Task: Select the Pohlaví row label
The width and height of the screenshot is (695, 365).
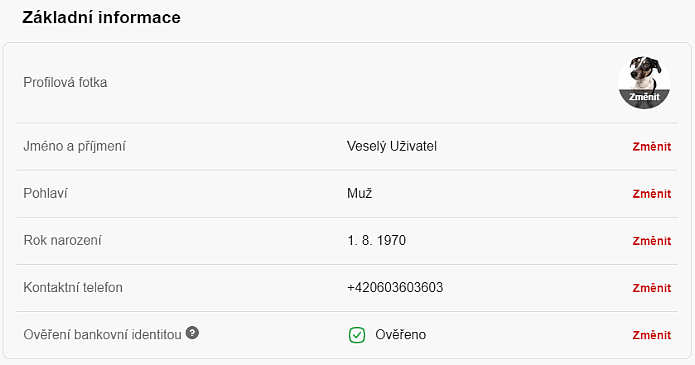Action: (45, 193)
